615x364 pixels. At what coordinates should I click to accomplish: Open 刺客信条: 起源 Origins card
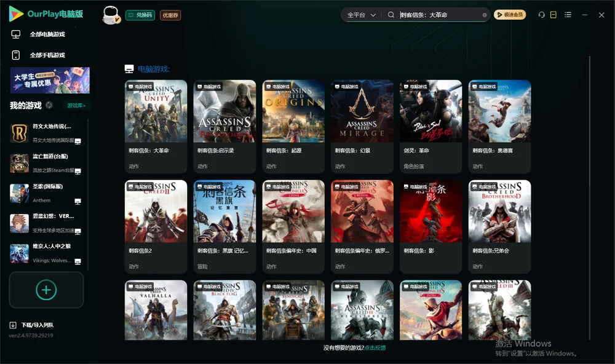coord(293,126)
